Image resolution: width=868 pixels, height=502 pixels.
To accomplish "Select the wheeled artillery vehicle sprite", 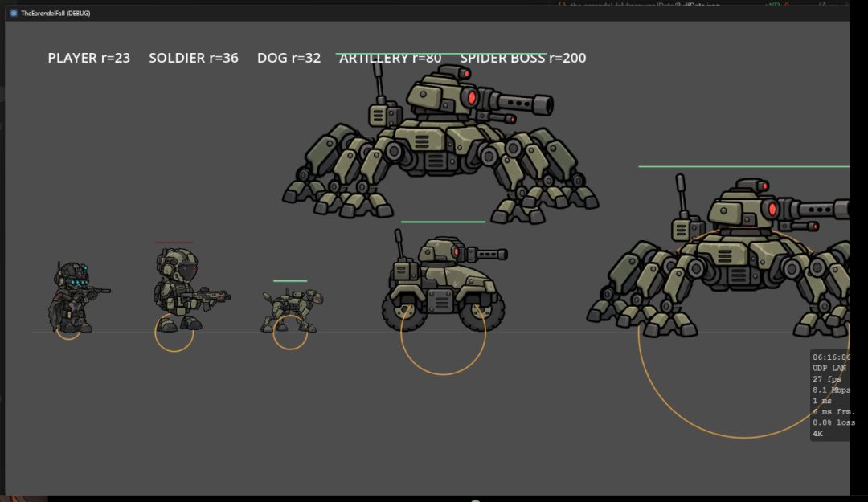I will pyautogui.click(x=444, y=282).
